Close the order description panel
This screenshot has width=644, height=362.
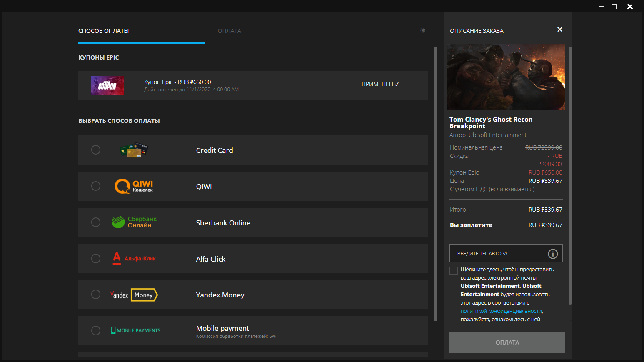click(560, 30)
